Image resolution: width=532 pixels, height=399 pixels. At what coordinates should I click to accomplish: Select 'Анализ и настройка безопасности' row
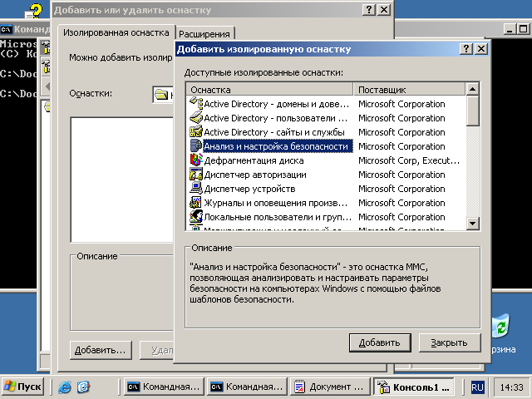tap(326, 146)
